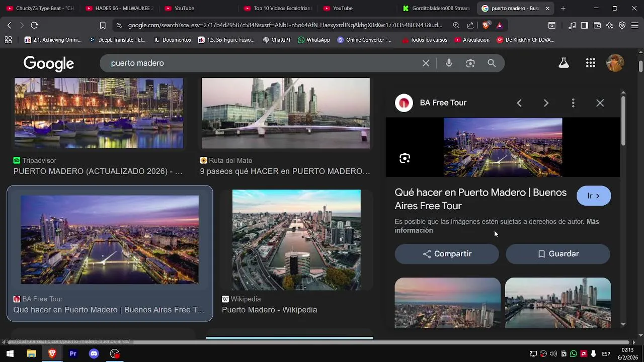
Task: Open the Documentos bookmark folder
Action: 172,40
